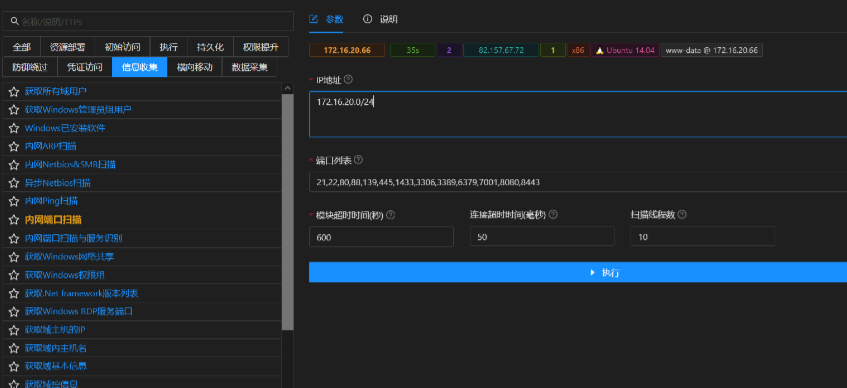Focus the module search box
The width and height of the screenshot is (847, 388).
(148, 21)
